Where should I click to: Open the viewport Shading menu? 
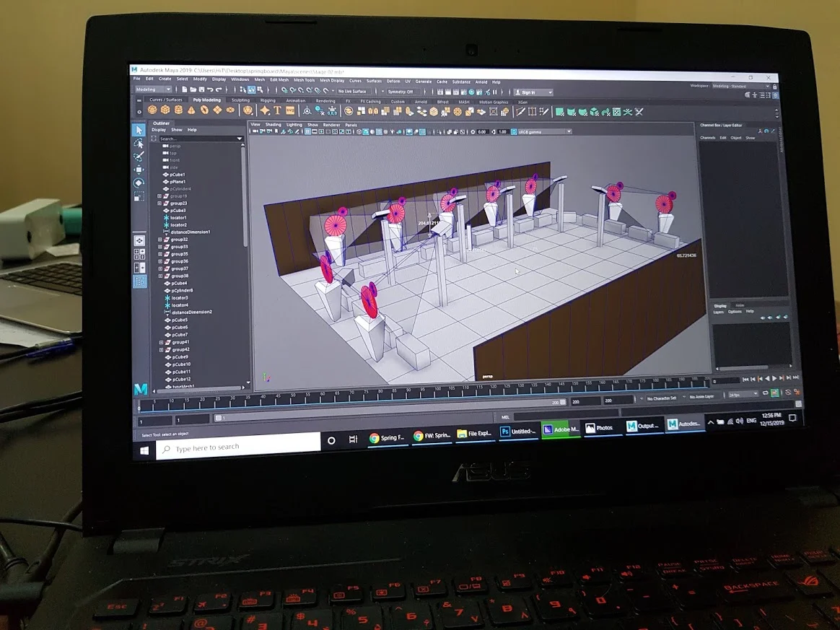(274, 124)
